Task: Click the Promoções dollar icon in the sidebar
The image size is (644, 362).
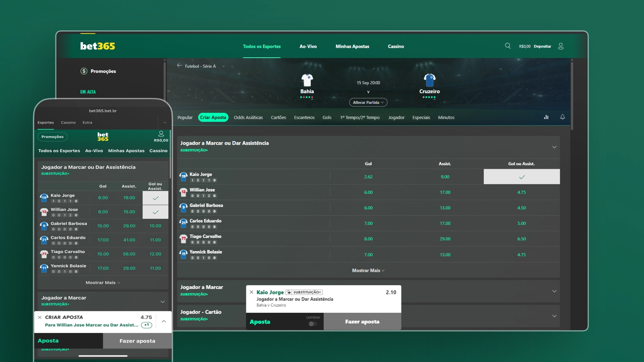Action: (84, 71)
